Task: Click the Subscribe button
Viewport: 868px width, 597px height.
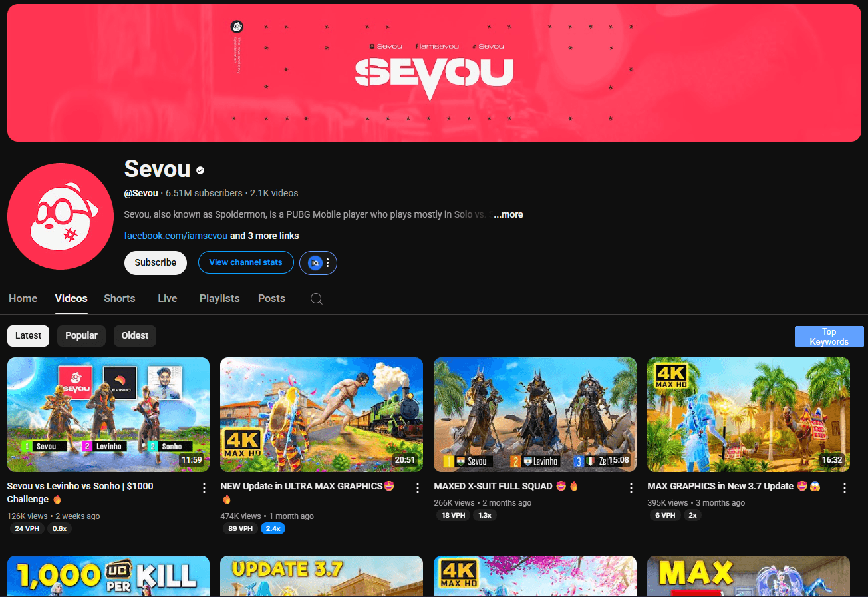Action: pos(156,263)
